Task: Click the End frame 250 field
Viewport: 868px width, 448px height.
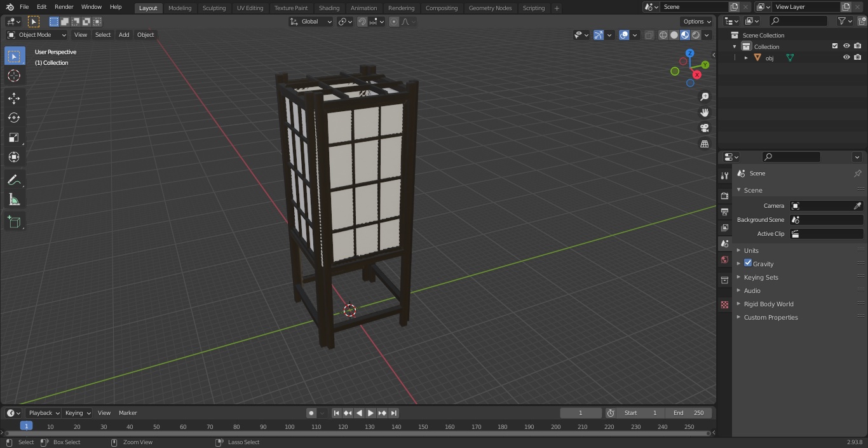Action: pos(688,413)
